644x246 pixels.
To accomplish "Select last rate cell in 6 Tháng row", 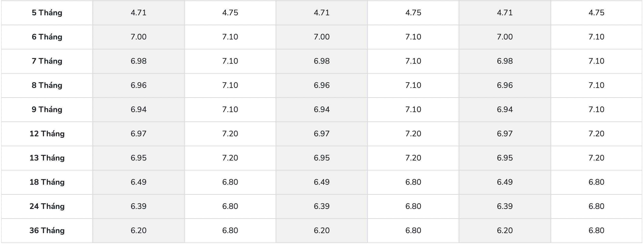I will (x=596, y=37).
